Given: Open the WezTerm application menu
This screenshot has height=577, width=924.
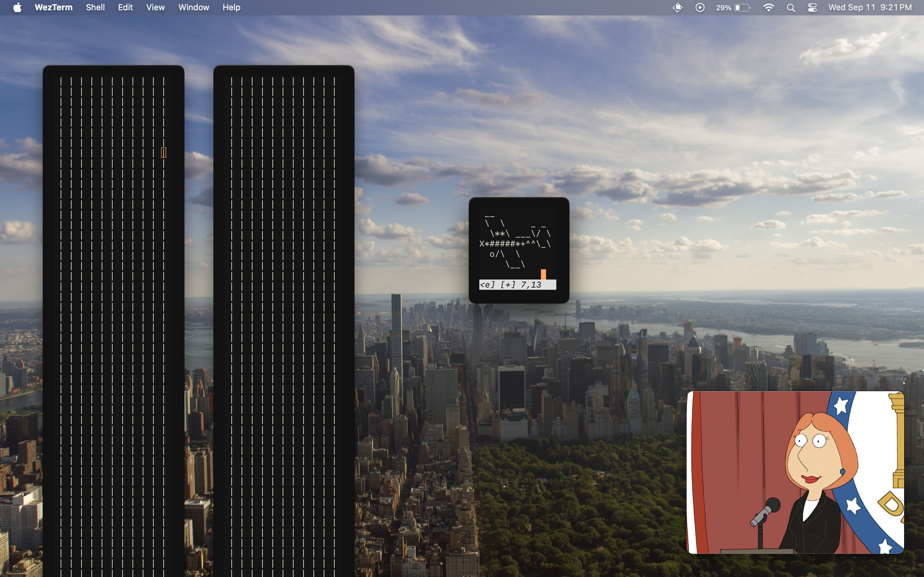Looking at the screenshot, I should click(x=54, y=7).
